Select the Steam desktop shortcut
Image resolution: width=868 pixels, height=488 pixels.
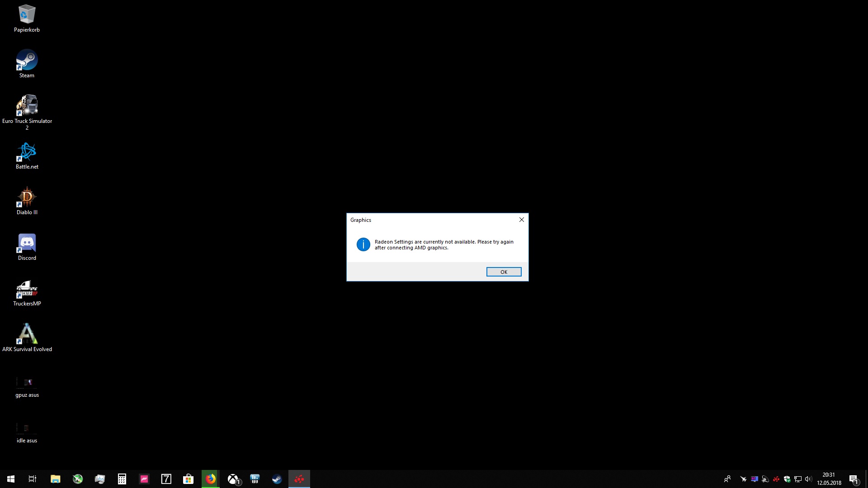coord(27,61)
